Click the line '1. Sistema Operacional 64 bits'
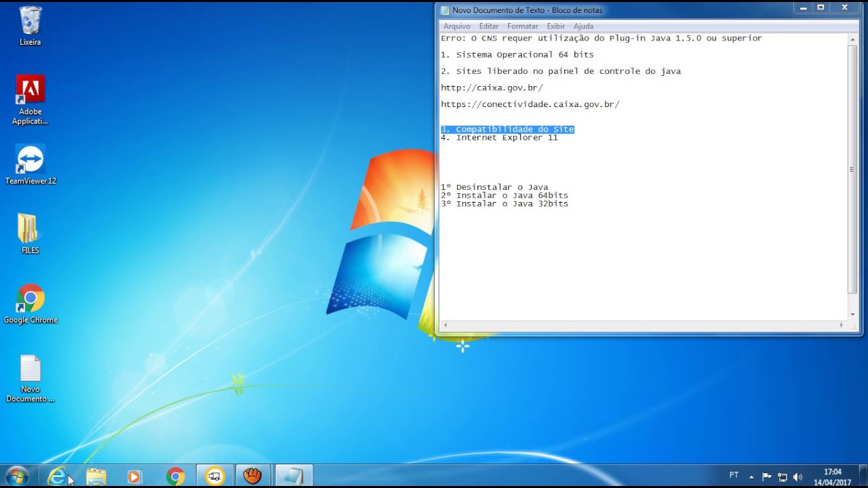Viewport: 868px width, 488px height. click(517, 55)
